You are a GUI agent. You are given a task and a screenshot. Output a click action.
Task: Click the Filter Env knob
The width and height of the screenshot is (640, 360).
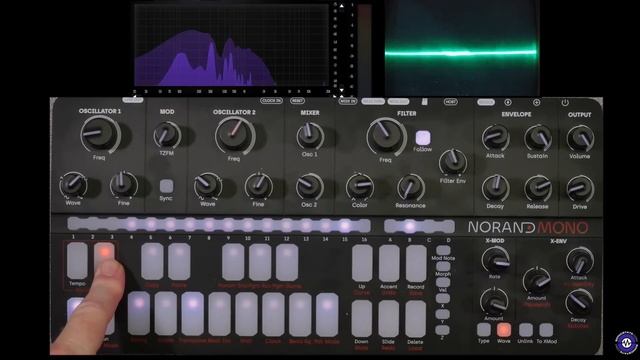click(453, 162)
